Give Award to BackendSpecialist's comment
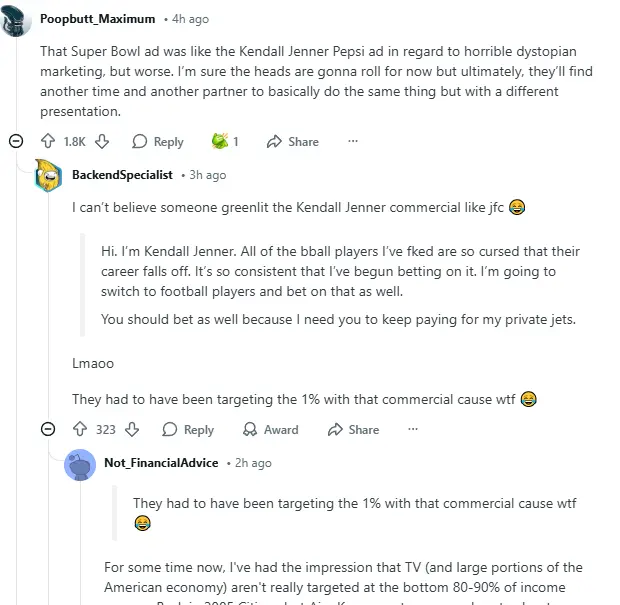Viewport: 620px width, 605px height. click(271, 430)
